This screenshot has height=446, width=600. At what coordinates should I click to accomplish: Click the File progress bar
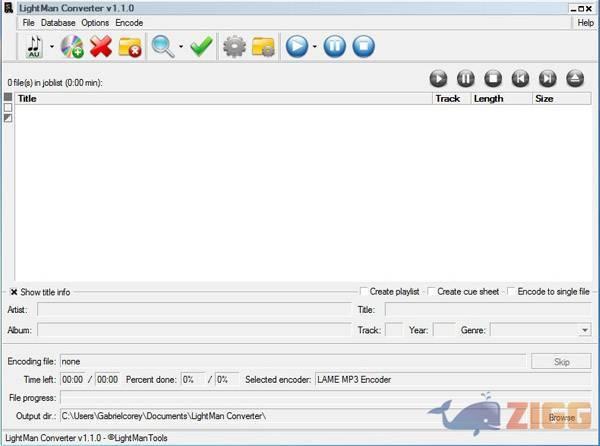pyautogui.click(x=326, y=398)
